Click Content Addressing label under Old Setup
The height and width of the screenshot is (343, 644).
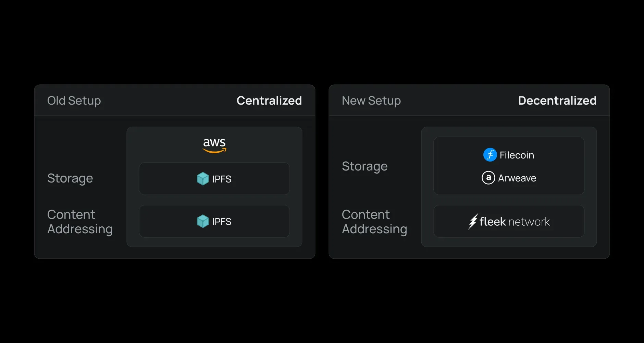pyautogui.click(x=80, y=222)
